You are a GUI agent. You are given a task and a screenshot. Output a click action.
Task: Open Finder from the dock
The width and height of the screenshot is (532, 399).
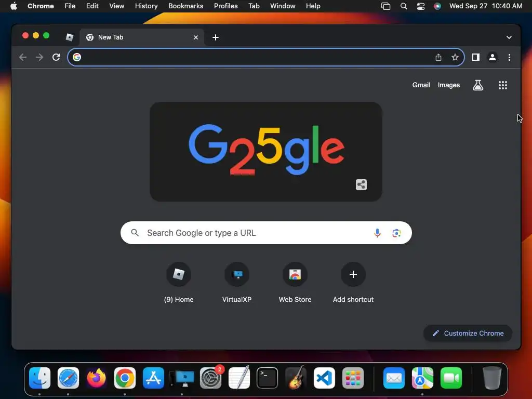coord(39,378)
